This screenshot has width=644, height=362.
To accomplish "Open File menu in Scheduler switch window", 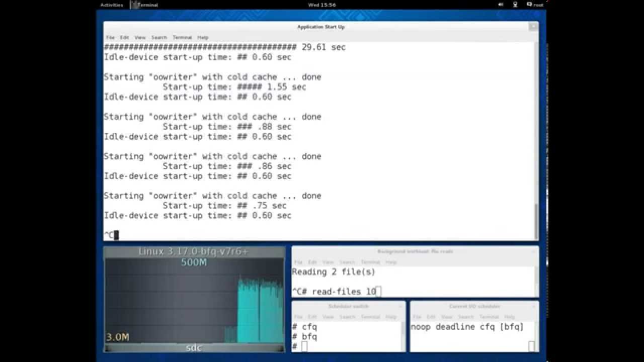I will (298, 317).
